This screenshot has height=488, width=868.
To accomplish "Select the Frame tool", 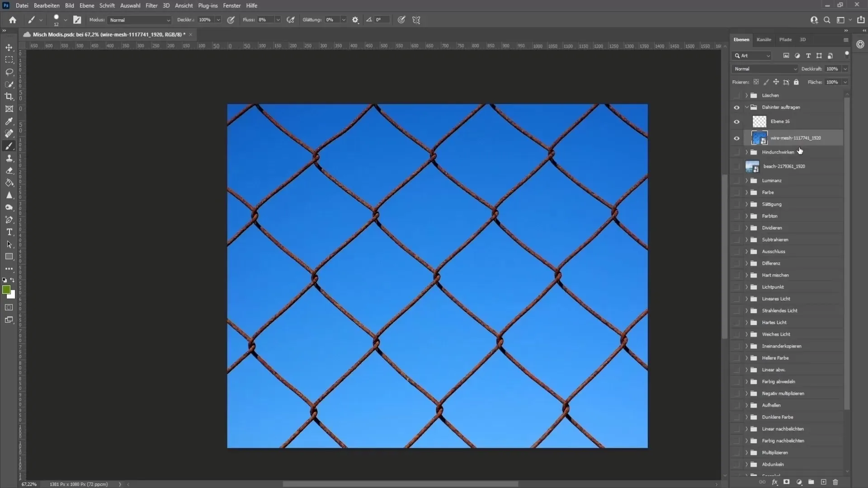I will (9, 109).
